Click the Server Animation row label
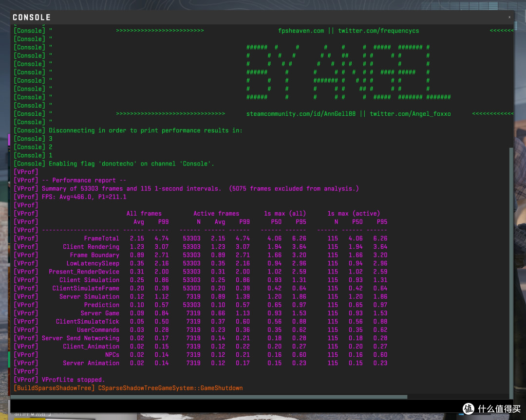526x420 pixels. (91, 363)
